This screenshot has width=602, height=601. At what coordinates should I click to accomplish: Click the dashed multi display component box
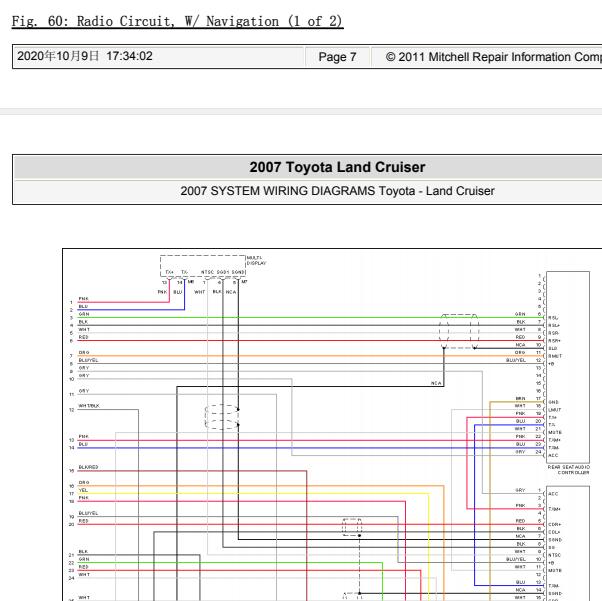tap(203, 266)
